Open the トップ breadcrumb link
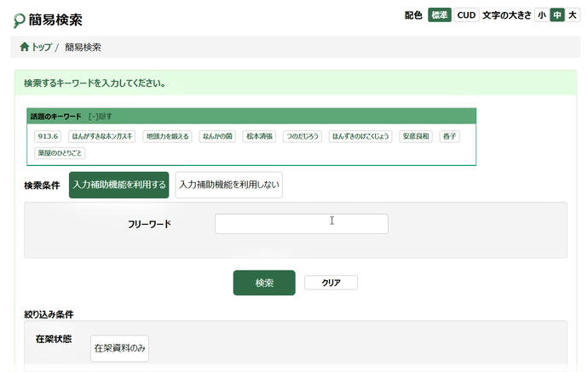The height and width of the screenshot is (372, 588). (41, 47)
